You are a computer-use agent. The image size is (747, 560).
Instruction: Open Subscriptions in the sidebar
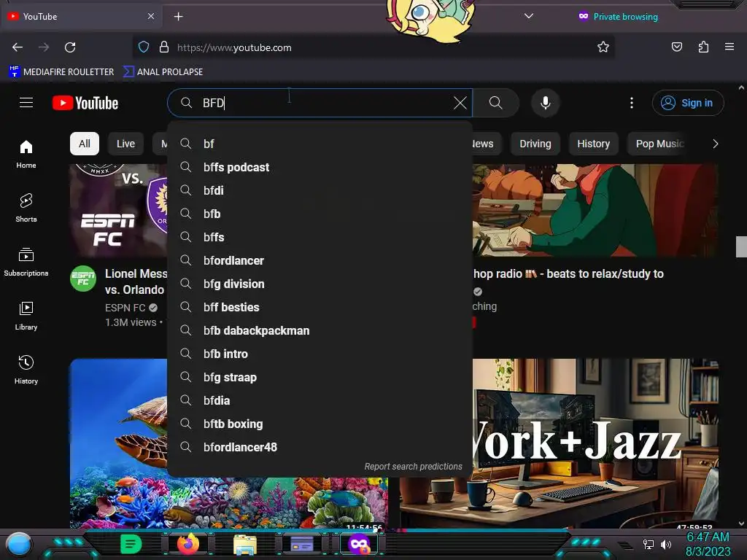(26, 262)
